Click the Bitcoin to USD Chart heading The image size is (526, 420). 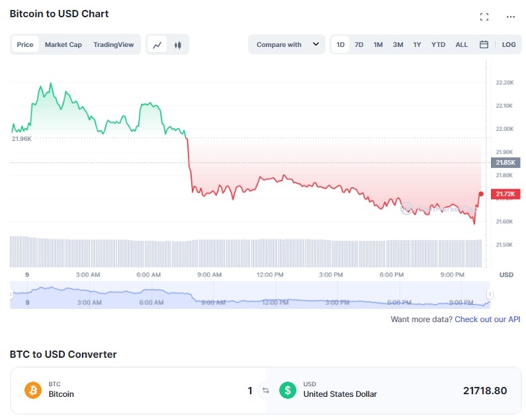pyautogui.click(x=59, y=14)
